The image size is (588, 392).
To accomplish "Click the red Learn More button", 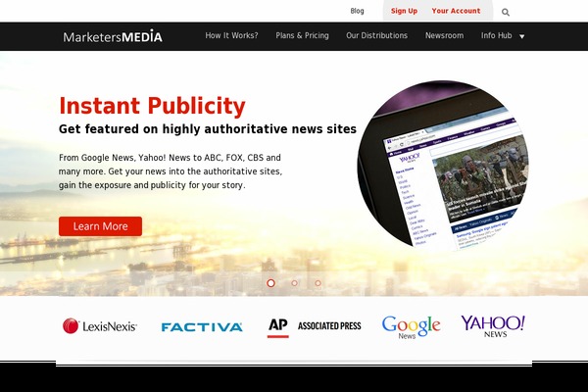I will pos(100,226).
